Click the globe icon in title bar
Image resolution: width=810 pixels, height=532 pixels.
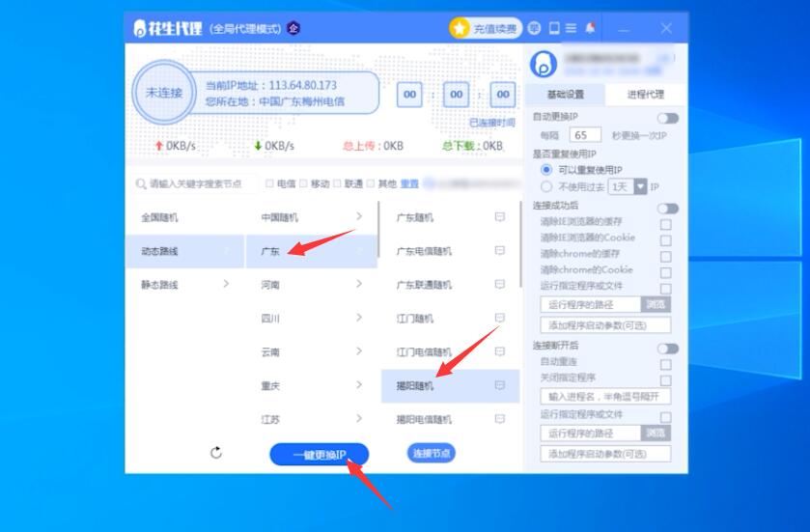(x=536, y=28)
